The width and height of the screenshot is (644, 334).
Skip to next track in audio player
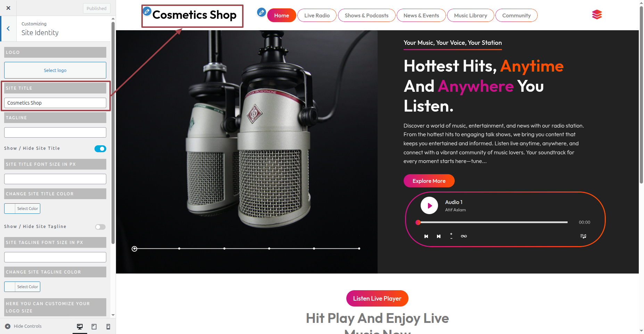click(x=439, y=236)
